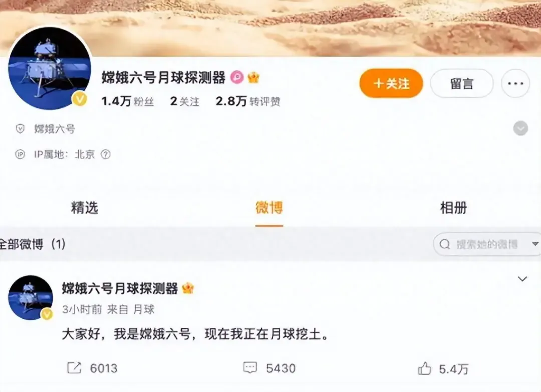Image resolution: width=541 pixels, height=392 pixels.
Task: Open comments via the speech bubble icon
Action: 250,368
